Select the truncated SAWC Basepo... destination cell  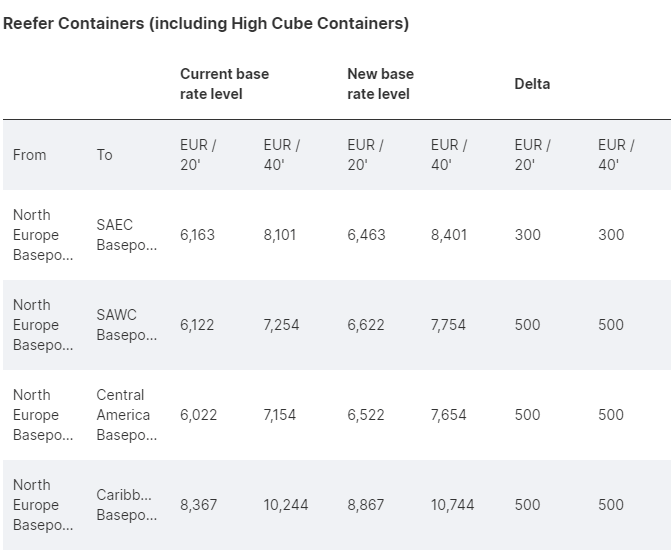(126, 325)
